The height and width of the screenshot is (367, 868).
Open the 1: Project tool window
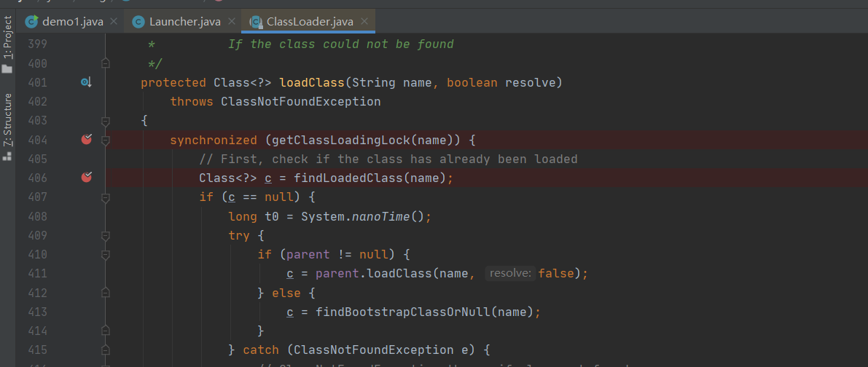coord(7,38)
